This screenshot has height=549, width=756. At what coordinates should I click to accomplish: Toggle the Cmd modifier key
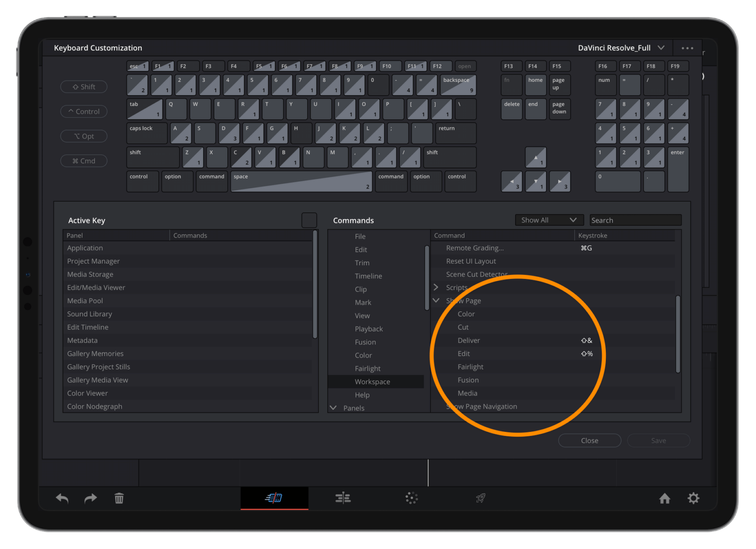pos(84,160)
